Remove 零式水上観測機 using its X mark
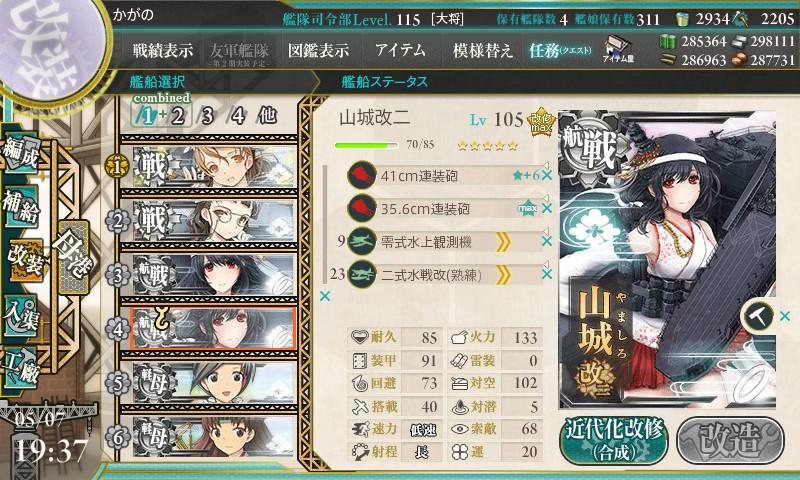 (x=547, y=241)
